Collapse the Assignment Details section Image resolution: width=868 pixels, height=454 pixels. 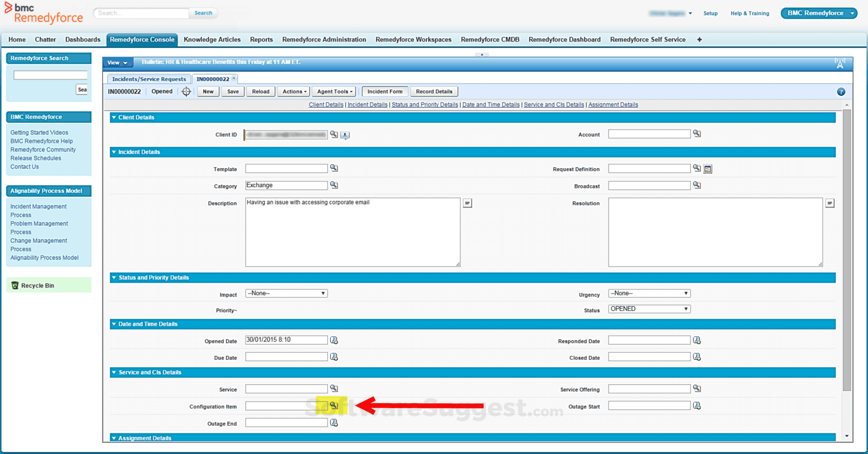tap(114, 438)
